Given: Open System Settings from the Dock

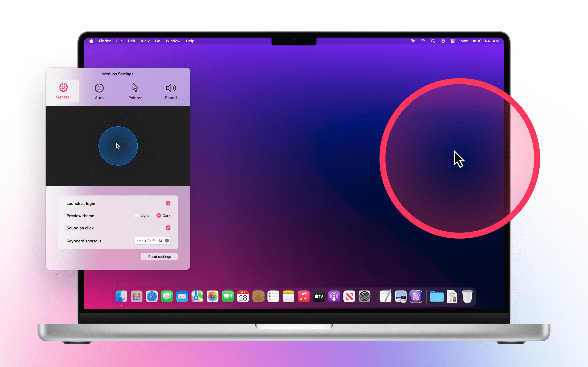Looking at the screenshot, I should point(364,296).
